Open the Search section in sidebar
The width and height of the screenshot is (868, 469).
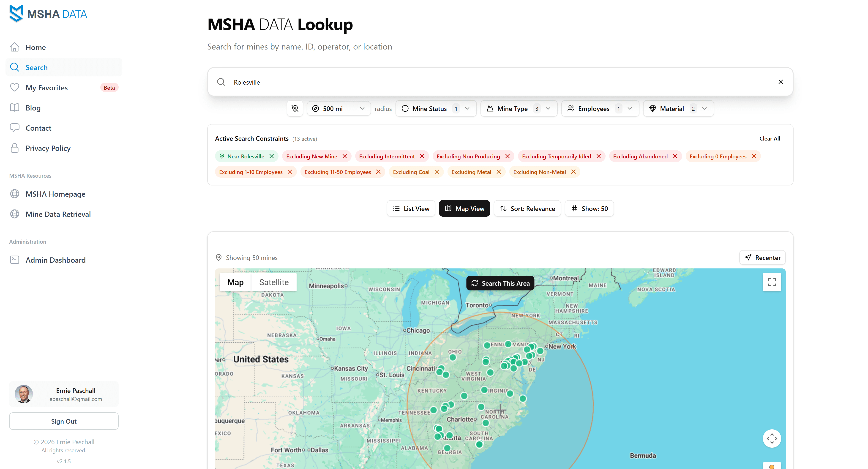point(37,67)
